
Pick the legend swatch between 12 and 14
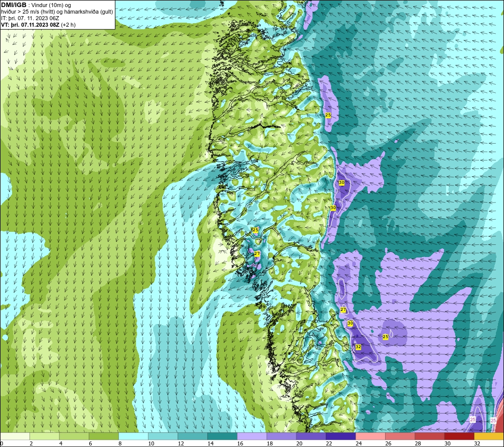point(193,436)
